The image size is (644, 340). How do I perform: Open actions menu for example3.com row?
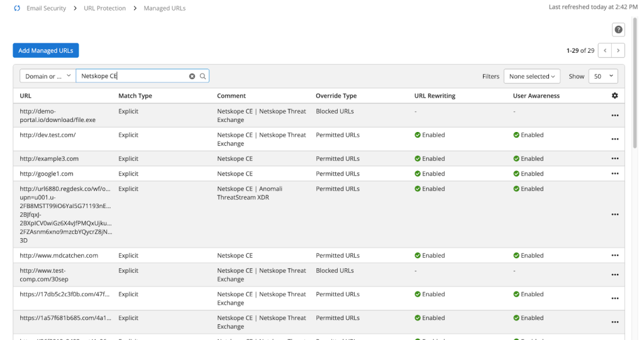point(615,158)
